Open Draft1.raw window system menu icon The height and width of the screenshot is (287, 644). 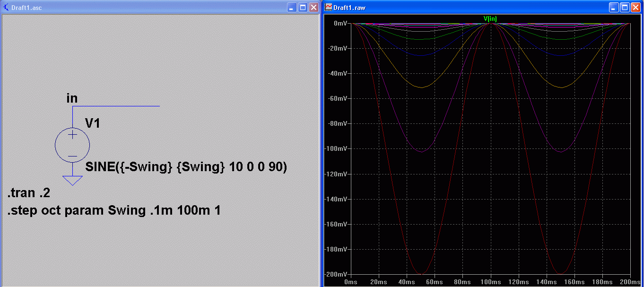pyautogui.click(x=328, y=8)
